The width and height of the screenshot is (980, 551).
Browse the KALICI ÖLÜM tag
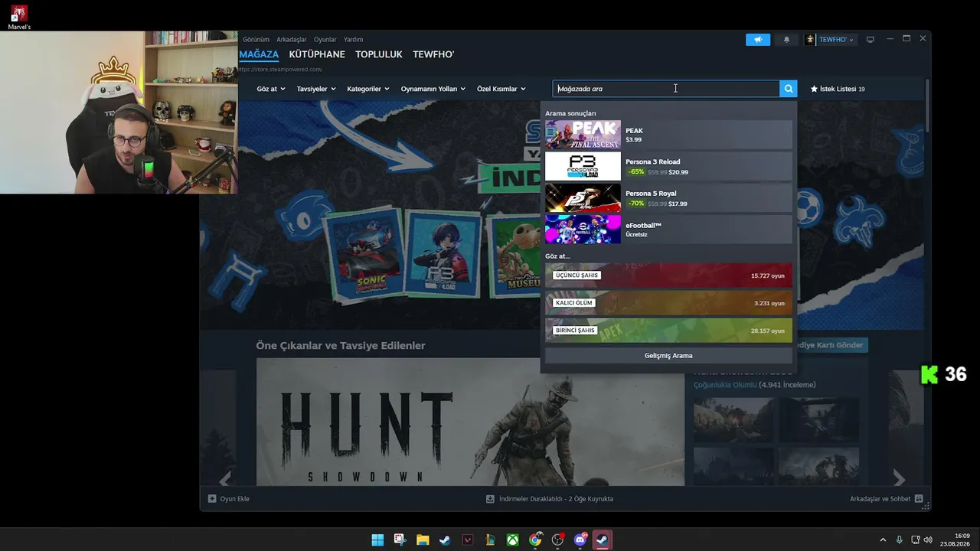[668, 303]
